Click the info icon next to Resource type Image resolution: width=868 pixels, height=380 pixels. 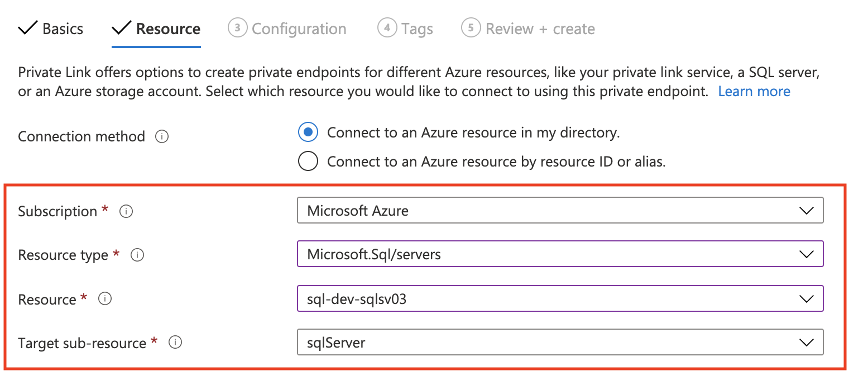click(x=137, y=255)
